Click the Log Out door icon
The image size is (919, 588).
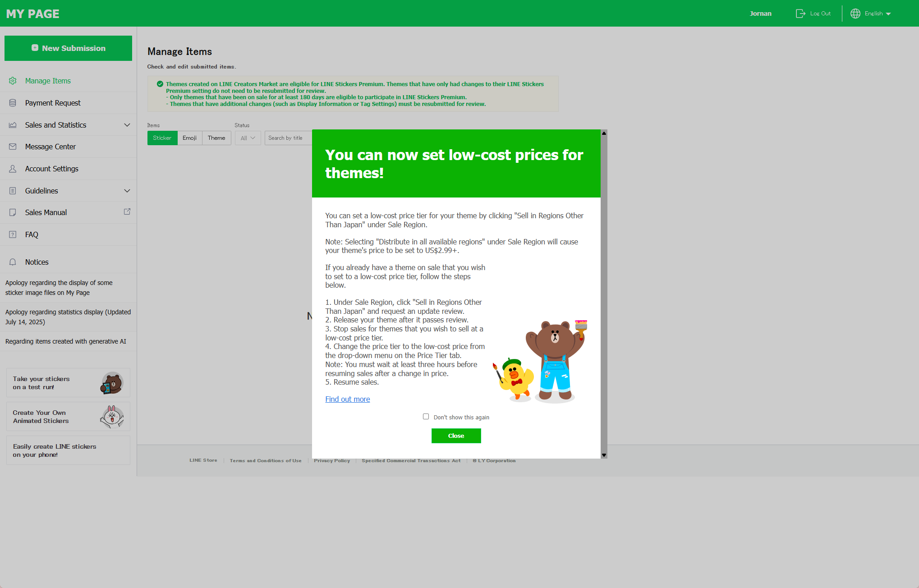coord(800,14)
